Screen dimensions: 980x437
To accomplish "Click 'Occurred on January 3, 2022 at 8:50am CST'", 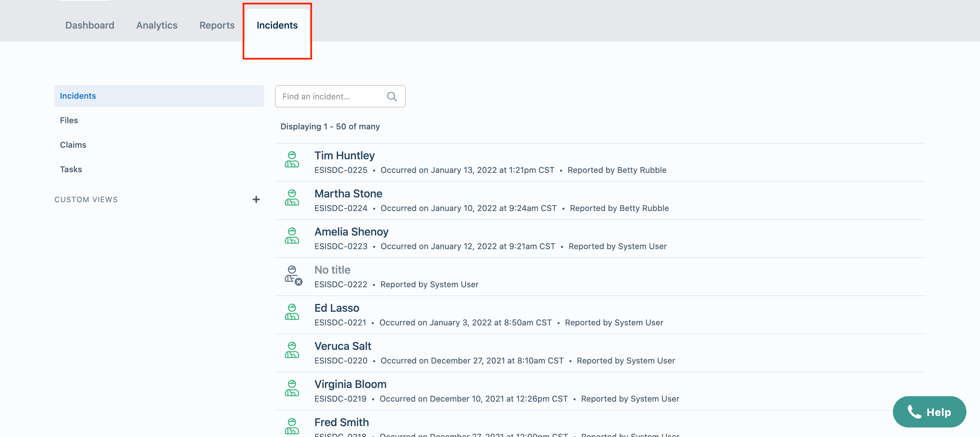I will click(465, 322).
